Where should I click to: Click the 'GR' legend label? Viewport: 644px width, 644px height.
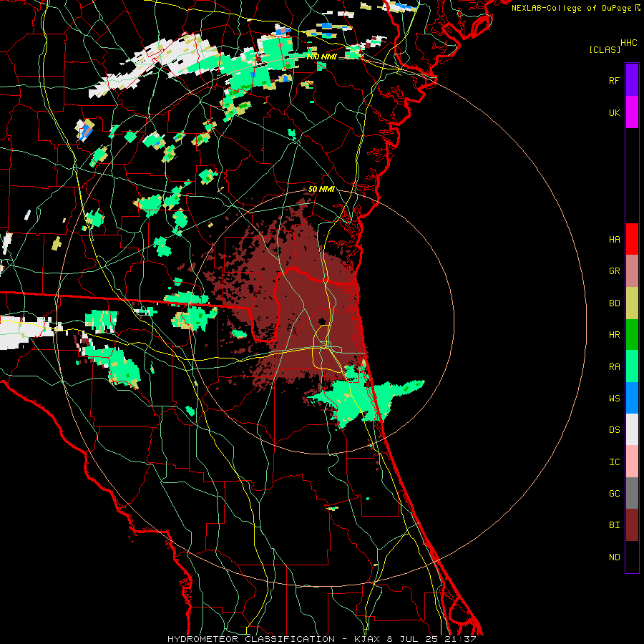point(615,270)
